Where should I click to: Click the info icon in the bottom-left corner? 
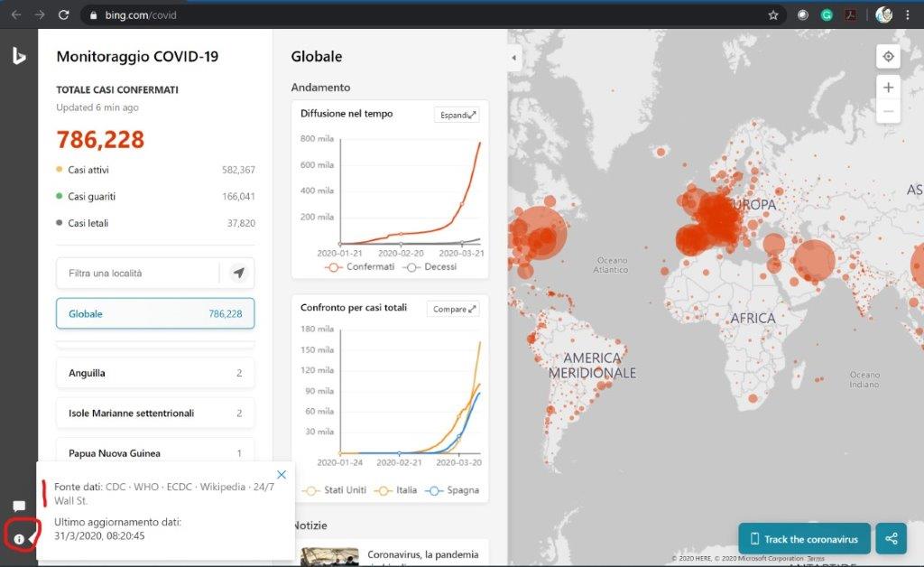[19, 539]
